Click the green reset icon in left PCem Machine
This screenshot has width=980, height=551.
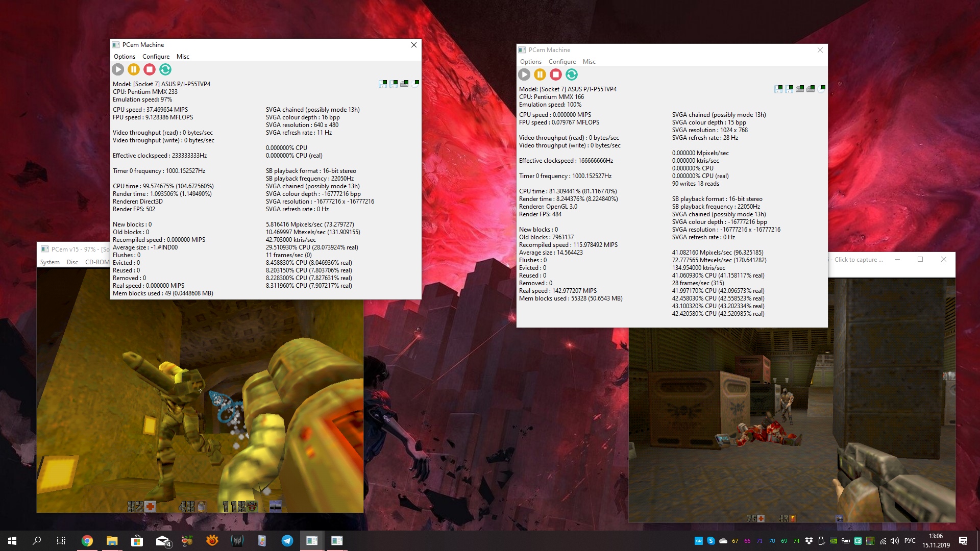pos(165,69)
